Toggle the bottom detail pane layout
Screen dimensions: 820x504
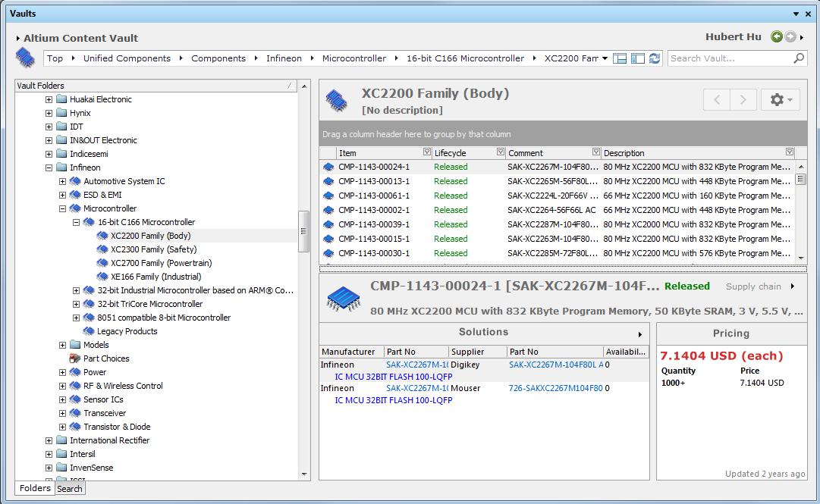(x=620, y=58)
